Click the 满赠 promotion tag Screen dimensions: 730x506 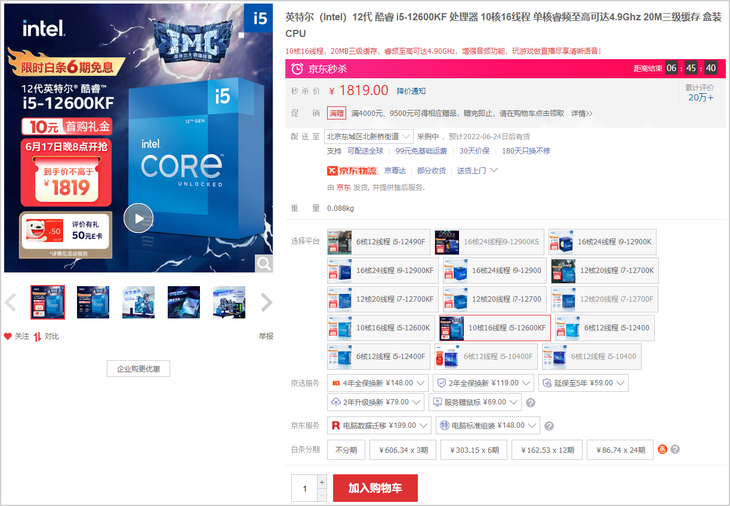336,113
